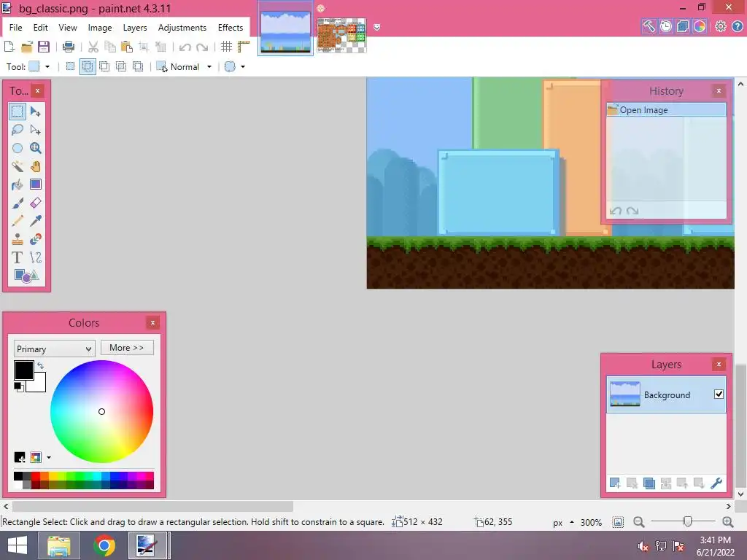Viewport: 747px width, 560px height.
Task: Open layer properties wrench icon
Action: [716, 483]
